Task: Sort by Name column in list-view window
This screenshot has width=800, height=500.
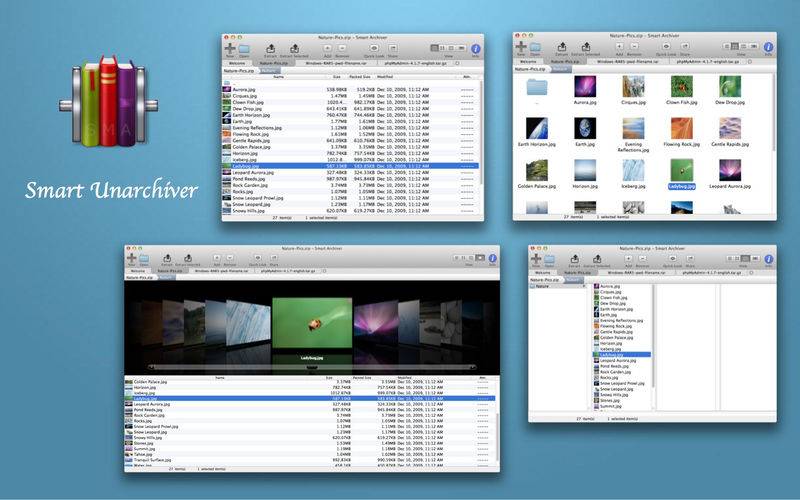Action: (x=278, y=77)
